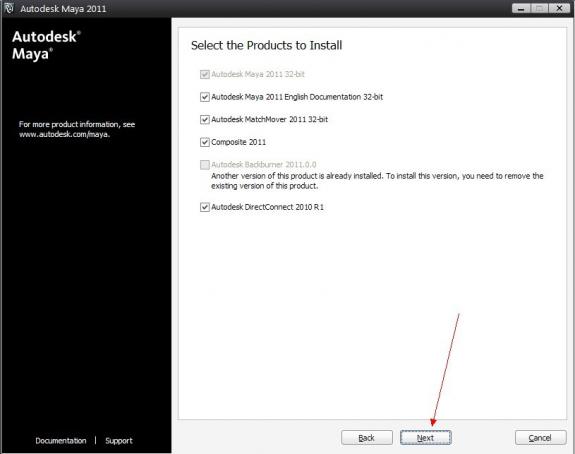Screen dimensions: 575x454
Task: Open the Documentation link in the sidebar
Action: tap(61, 441)
